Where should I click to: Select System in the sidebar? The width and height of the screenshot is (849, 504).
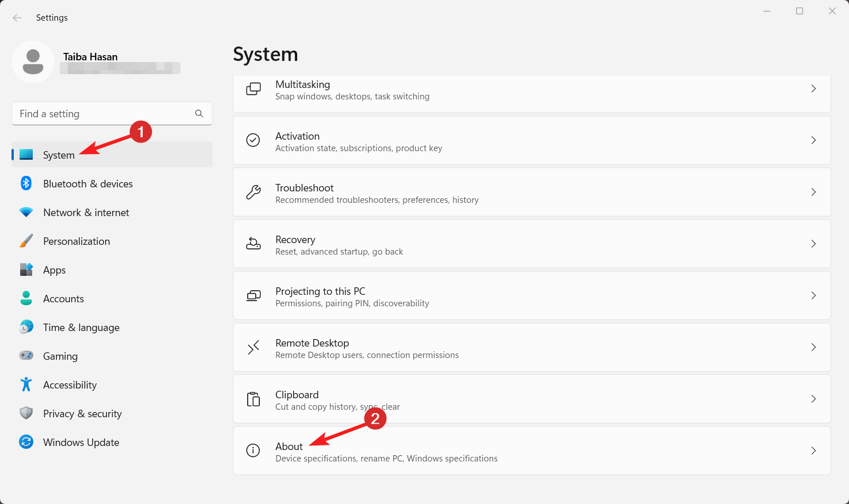pos(58,154)
